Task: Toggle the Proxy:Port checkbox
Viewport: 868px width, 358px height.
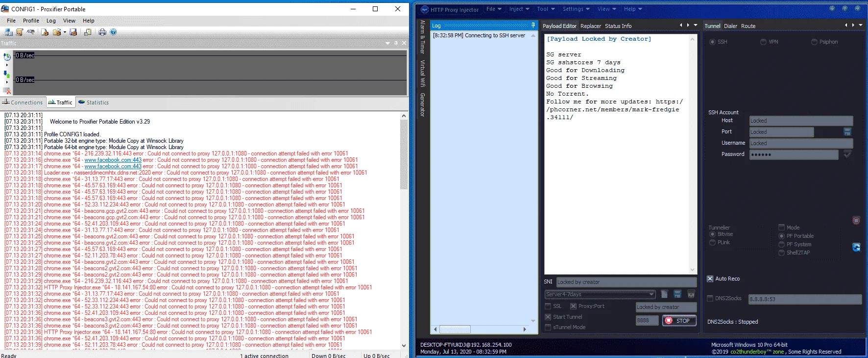Action: [573, 306]
